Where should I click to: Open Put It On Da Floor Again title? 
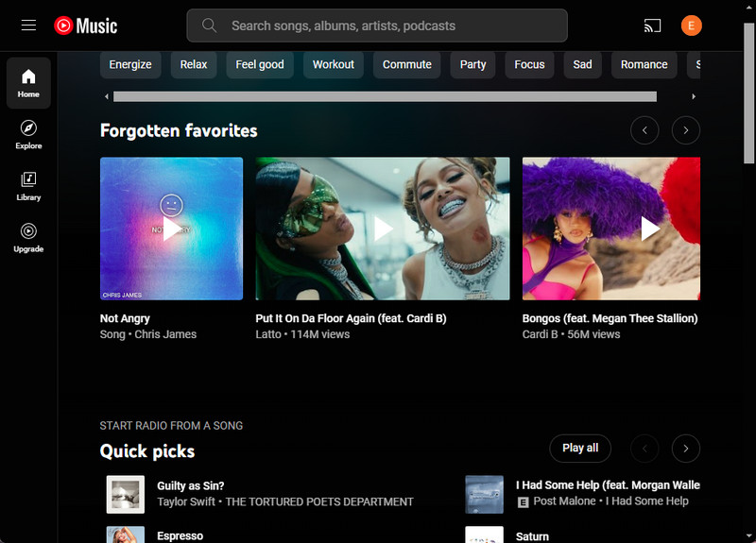click(351, 318)
